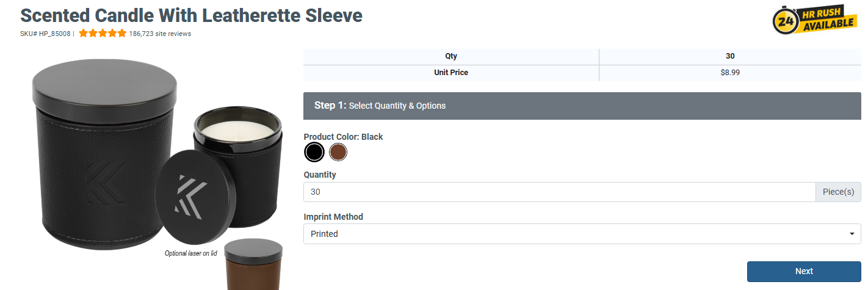Click the product title heading
The image size is (868, 290).
click(x=191, y=15)
